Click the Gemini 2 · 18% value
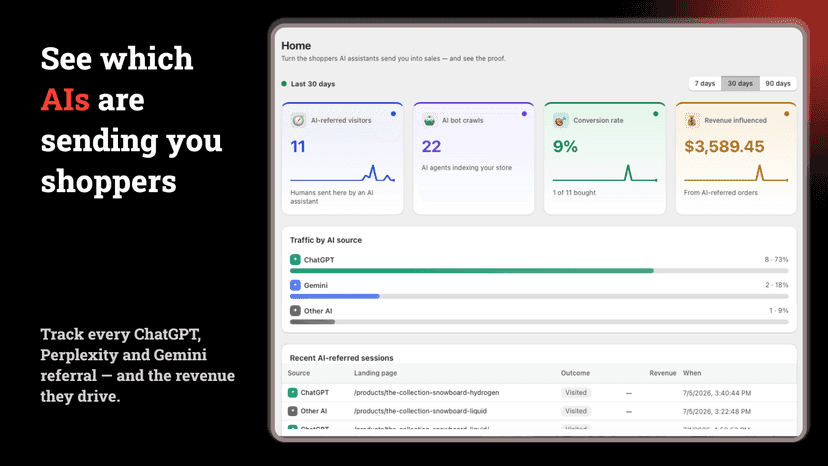The image size is (828, 466). [777, 285]
